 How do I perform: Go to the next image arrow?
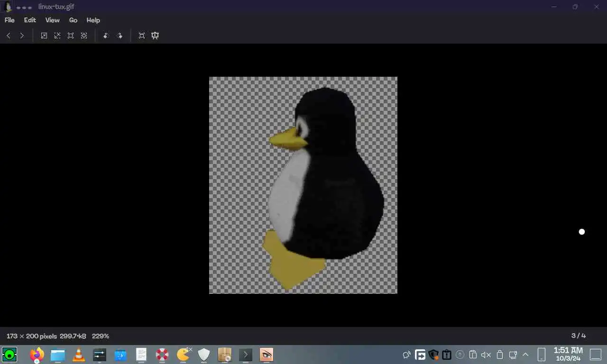[x=22, y=36]
